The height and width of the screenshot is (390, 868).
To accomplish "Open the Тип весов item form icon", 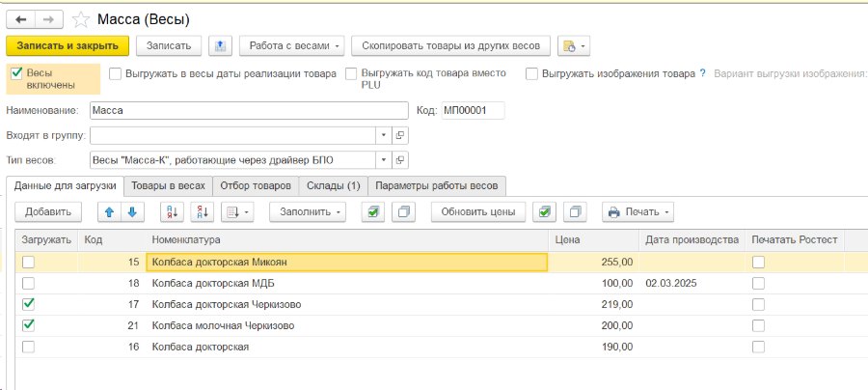I will point(400,160).
